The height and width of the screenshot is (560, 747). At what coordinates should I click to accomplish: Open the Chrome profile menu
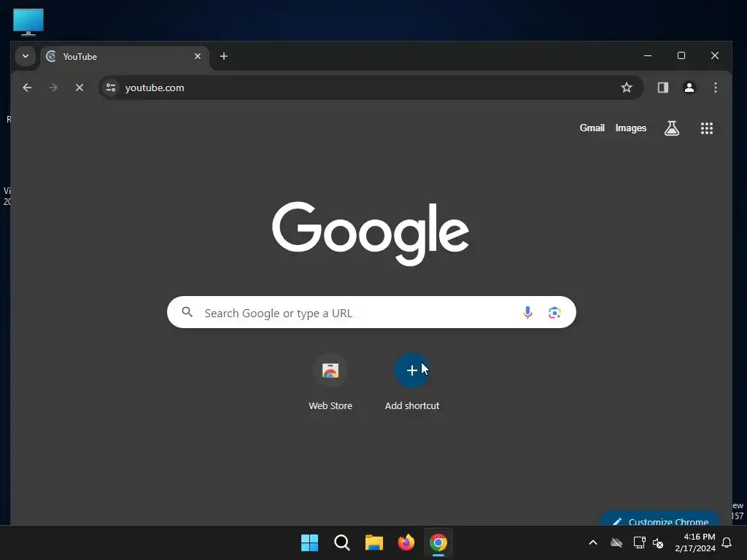pos(689,87)
